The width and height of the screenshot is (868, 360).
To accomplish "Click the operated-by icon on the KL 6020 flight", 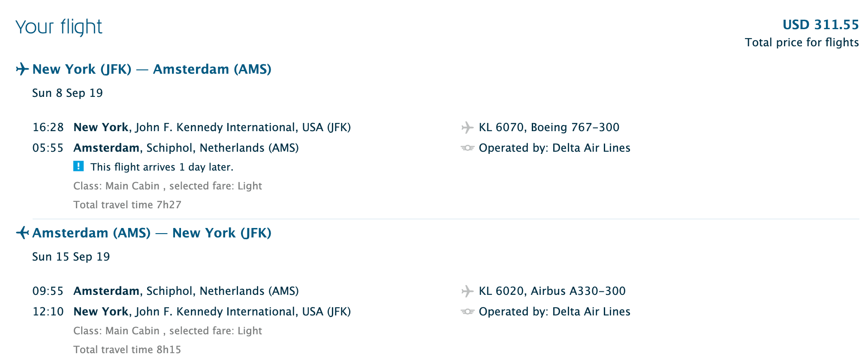I will [467, 312].
